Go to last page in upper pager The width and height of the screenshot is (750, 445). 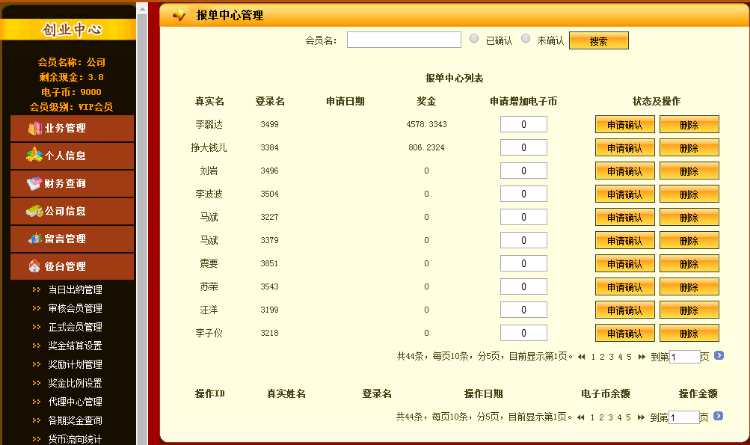point(641,357)
